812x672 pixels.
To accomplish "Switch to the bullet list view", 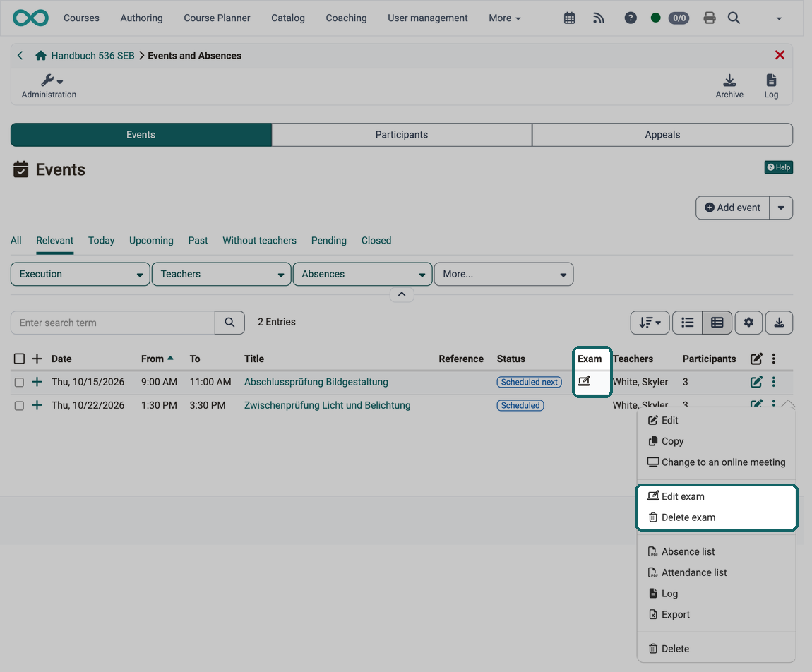I will [687, 323].
